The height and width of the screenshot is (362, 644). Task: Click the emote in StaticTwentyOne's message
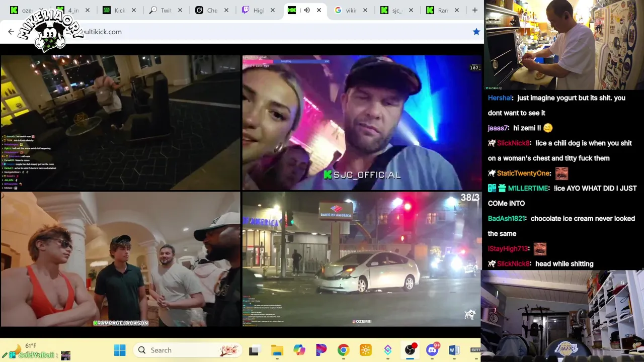pyautogui.click(x=561, y=173)
